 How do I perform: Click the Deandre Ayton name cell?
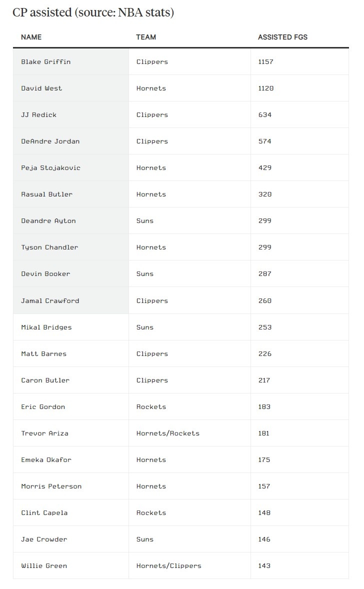coord(70,221)
